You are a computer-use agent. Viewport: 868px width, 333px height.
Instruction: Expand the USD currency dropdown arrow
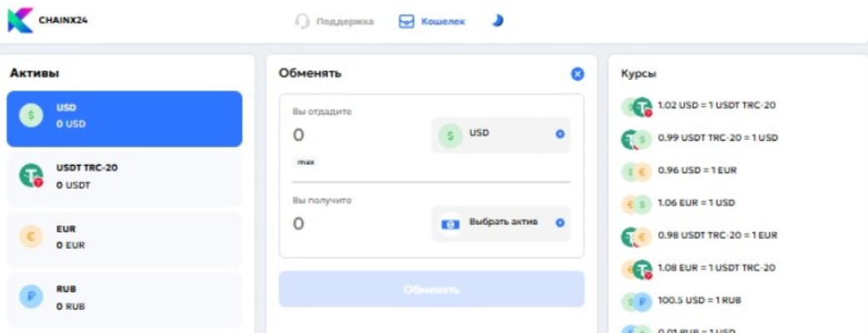coord(559,134)
